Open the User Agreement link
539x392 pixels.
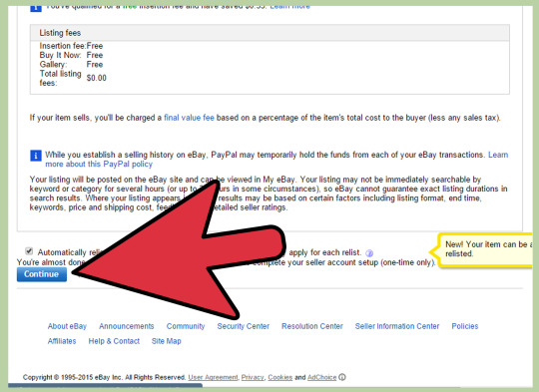[213, 377]
